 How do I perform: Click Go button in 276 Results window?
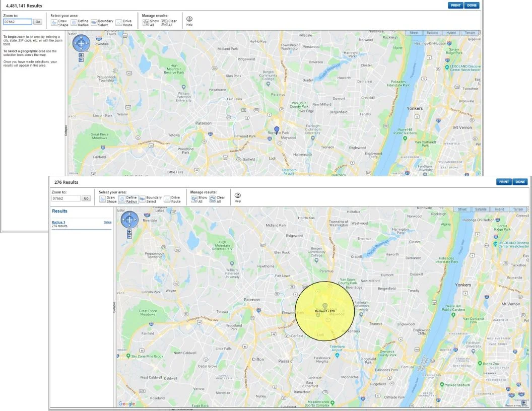pyautogui.click(x=86, y=198)
